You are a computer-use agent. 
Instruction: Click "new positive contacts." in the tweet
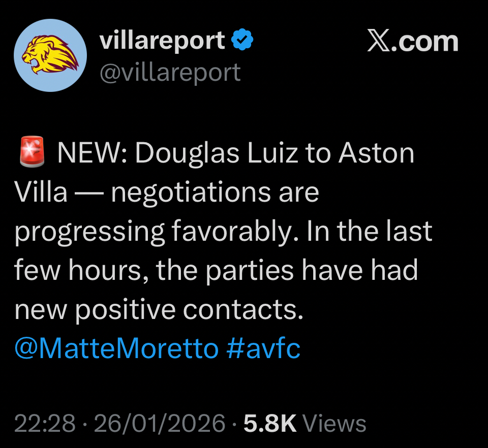click(x=159, y=310)
